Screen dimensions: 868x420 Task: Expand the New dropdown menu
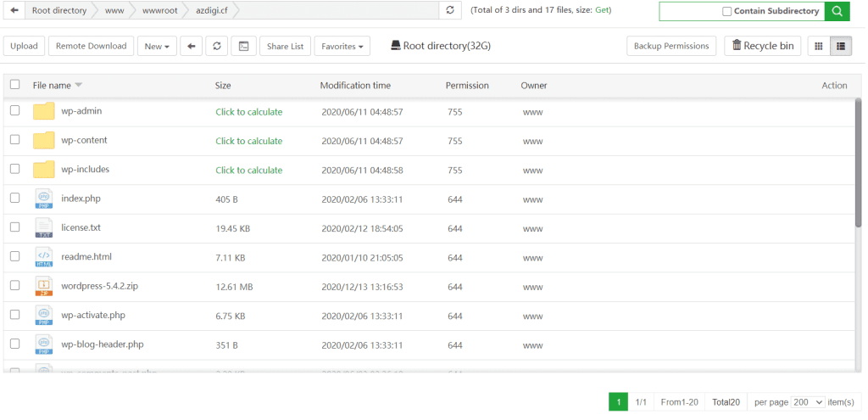[x=157, y=46]
